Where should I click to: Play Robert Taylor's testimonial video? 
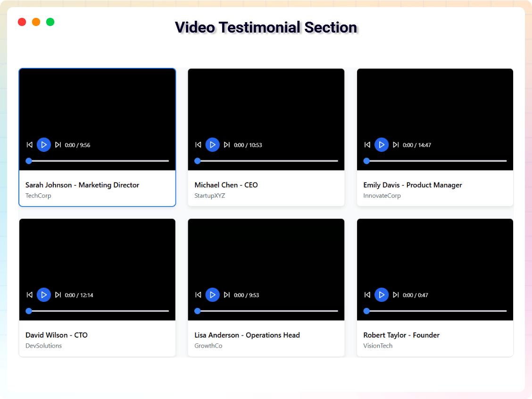coord(382,295)
